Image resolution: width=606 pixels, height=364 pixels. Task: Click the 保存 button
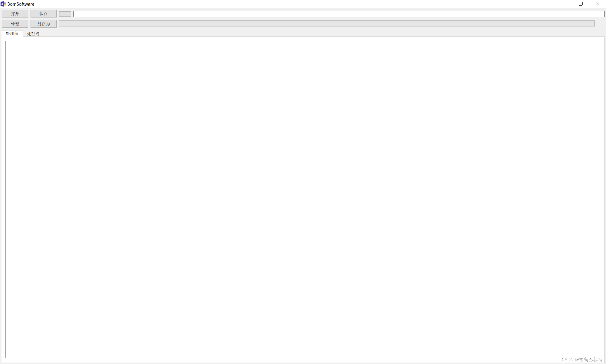point(44,14)
